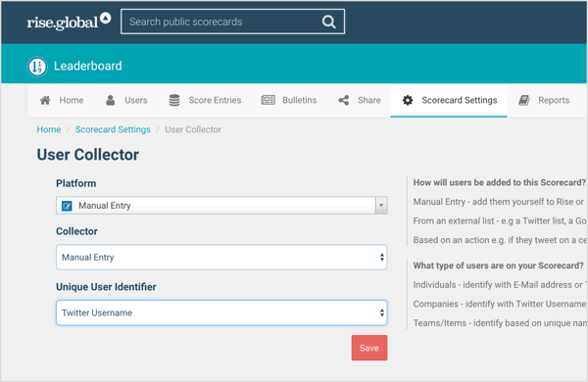This screenshot has width=588, height=382.
Task: Click the Manual Entry pencil icon in Platform
Action: [x=67, y=206]
